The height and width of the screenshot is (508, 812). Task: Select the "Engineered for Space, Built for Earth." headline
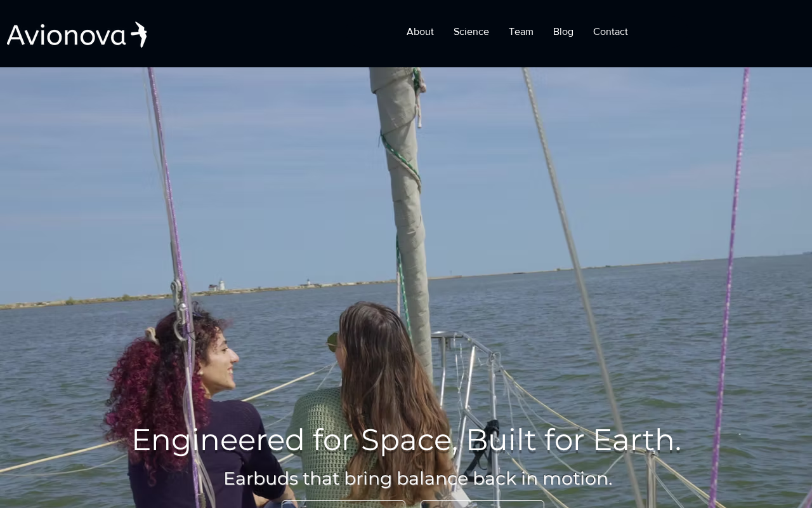click(406, 439)
